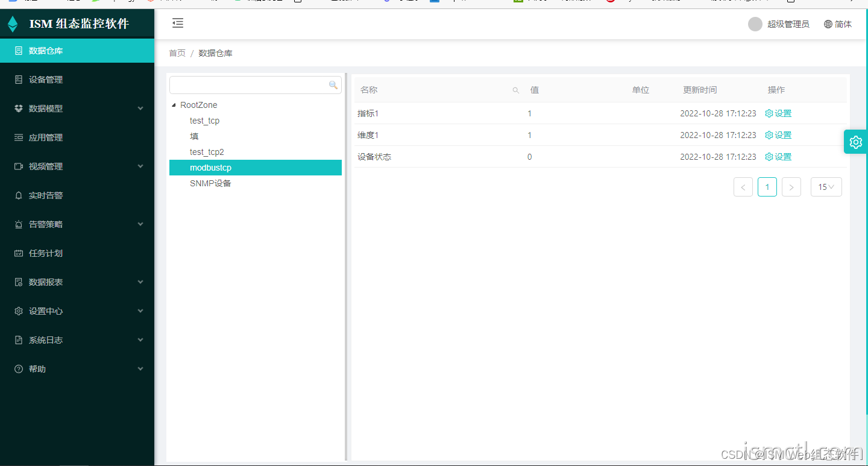Select test_tcp2 tree node

(x=207, y=152)
